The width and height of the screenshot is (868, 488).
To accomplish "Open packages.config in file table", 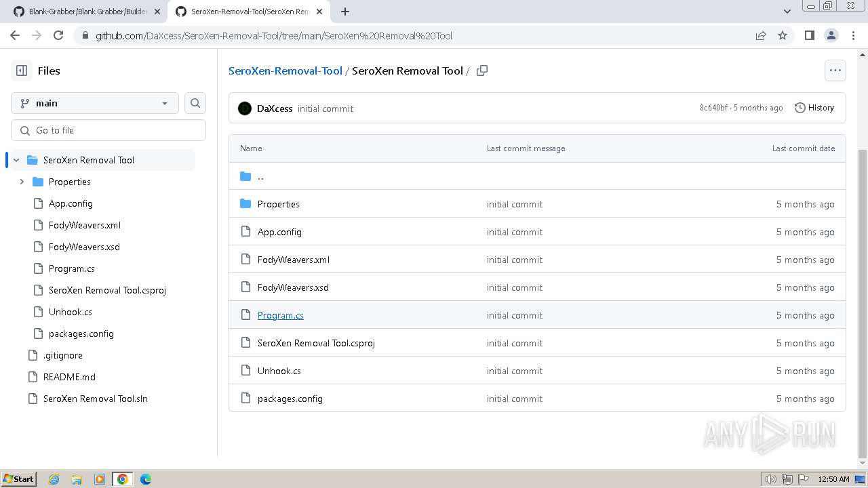I will tap(290, 399).
